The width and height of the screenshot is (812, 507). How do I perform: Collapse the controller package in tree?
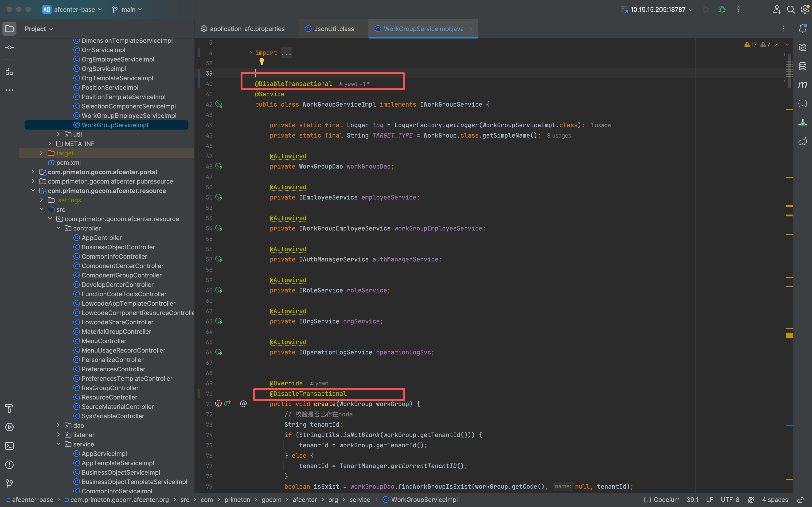point(58,228)
